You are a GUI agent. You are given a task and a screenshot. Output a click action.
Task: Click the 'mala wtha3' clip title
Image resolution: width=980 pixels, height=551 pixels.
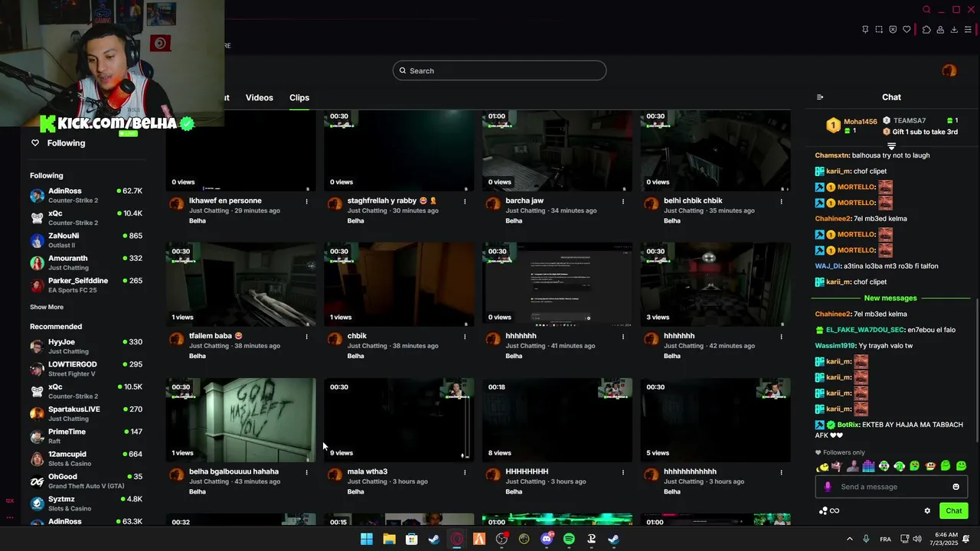pyautogui.click(x=367, y=471)
